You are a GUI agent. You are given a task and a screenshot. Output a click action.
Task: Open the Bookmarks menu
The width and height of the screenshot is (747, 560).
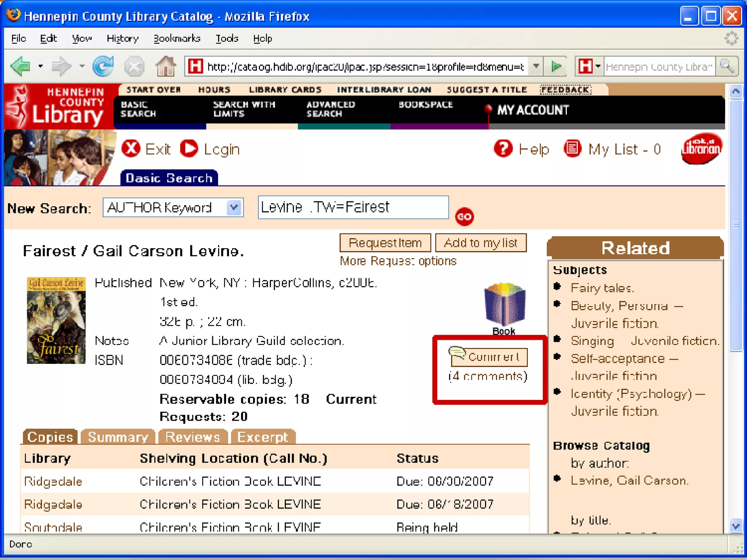177,38
